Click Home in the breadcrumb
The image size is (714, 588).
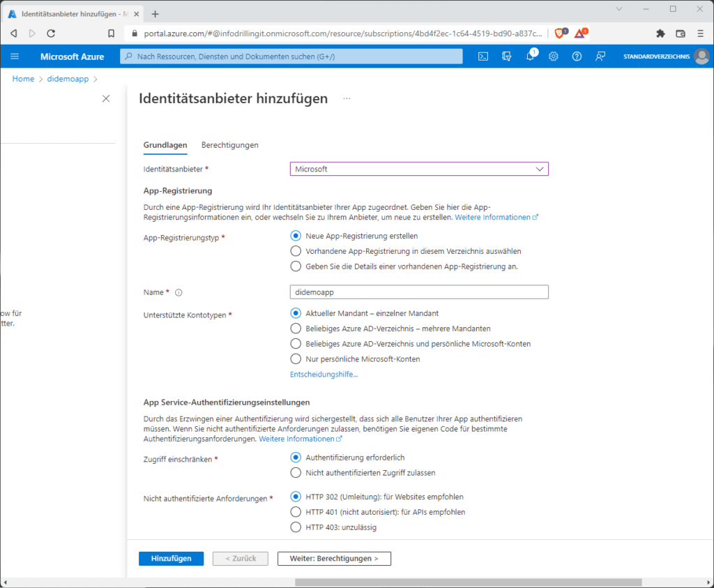(x=23, y=79)
